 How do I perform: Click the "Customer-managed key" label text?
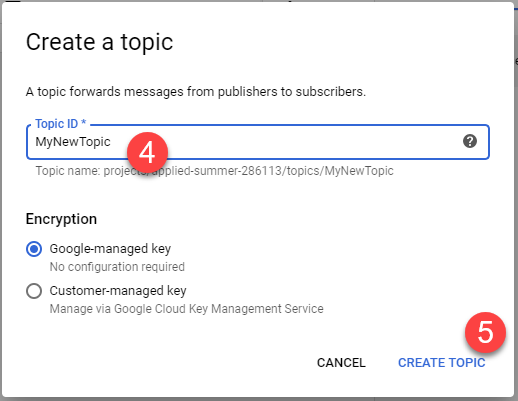[118, 291]
